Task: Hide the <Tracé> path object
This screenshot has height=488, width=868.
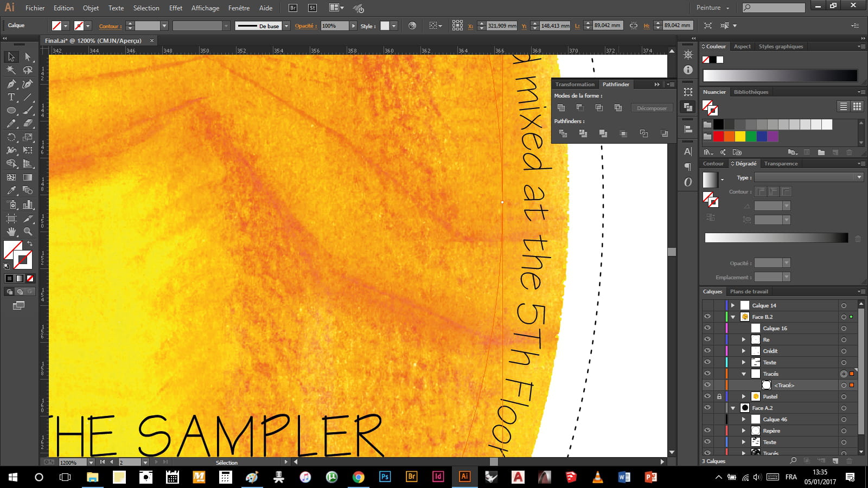Action: click(707, 385)
